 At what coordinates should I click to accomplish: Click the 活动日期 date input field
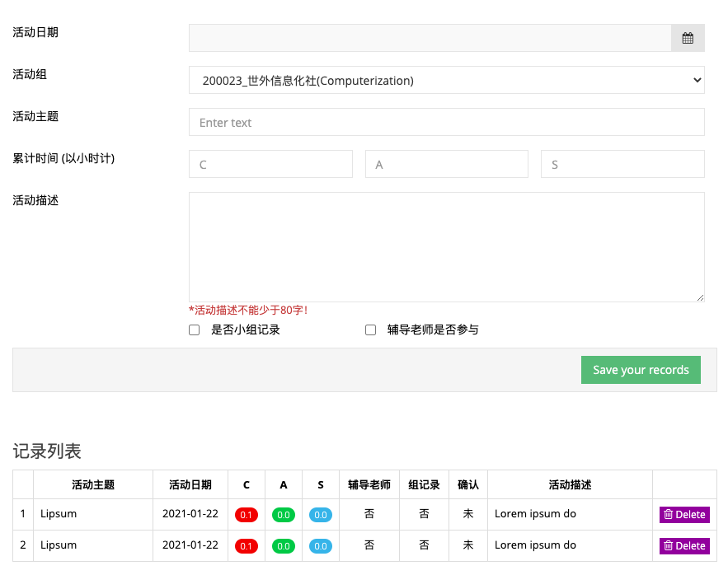coord(430,38)
